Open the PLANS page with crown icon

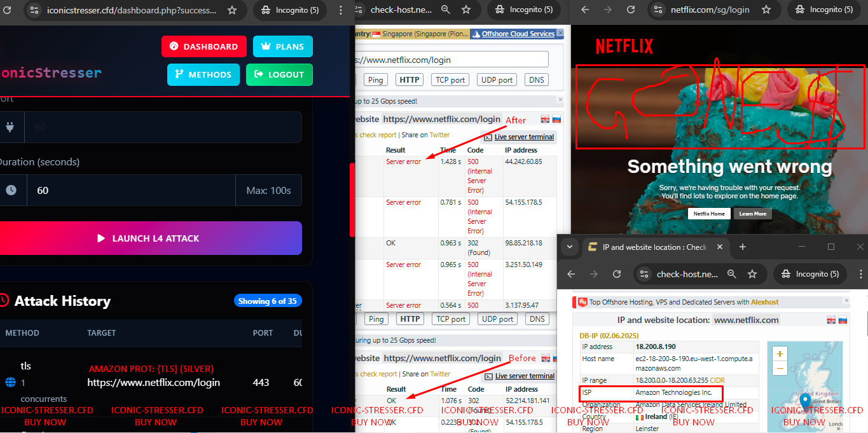pos(283,46)
